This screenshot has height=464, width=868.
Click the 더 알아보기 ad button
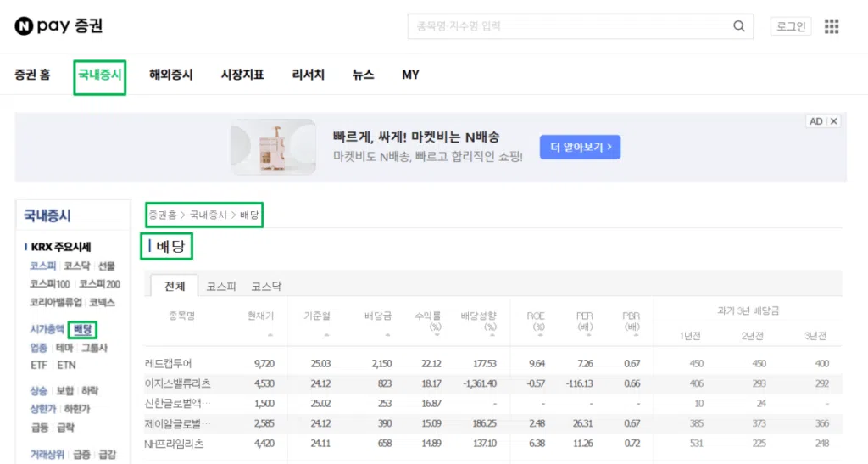(580, 148)
